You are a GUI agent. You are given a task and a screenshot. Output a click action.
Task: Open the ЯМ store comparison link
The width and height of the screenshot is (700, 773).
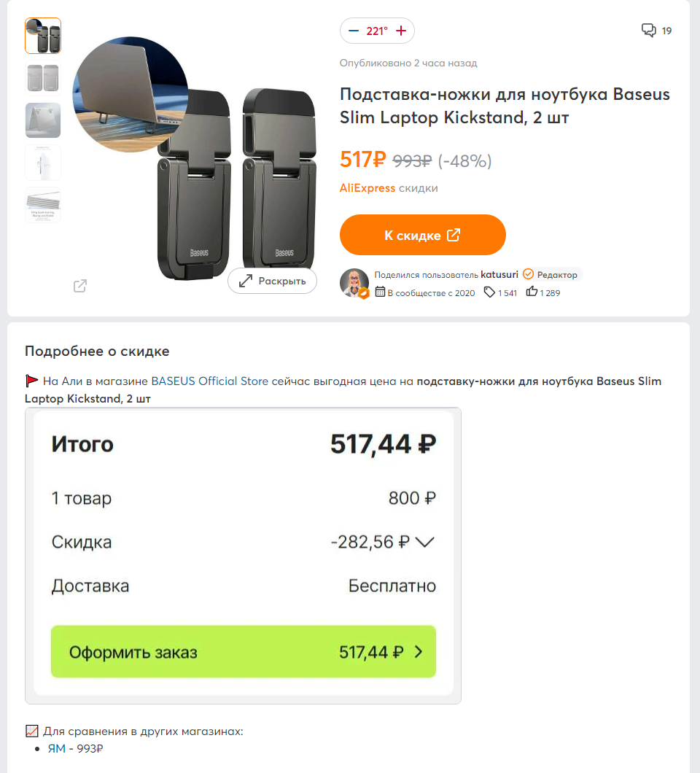tap(57, 748)
